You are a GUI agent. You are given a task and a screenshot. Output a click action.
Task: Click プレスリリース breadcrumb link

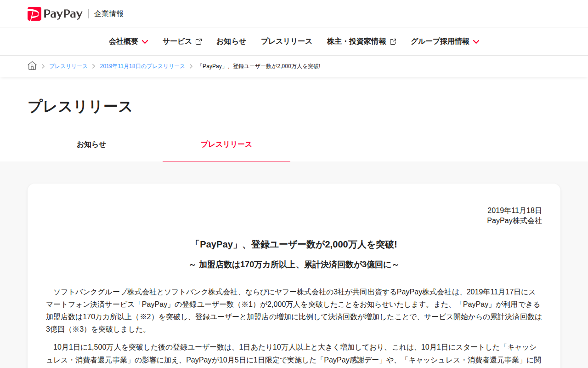68,66
